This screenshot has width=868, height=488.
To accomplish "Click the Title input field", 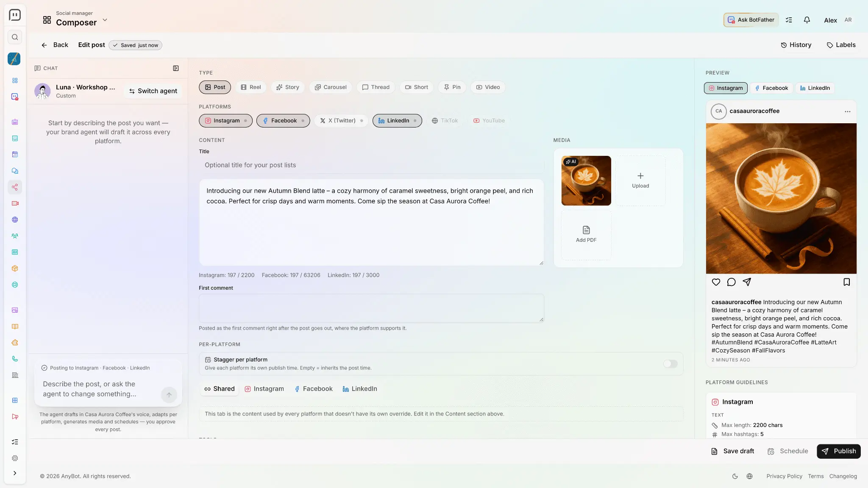I will pyautogui.click(x=371, y=165).
